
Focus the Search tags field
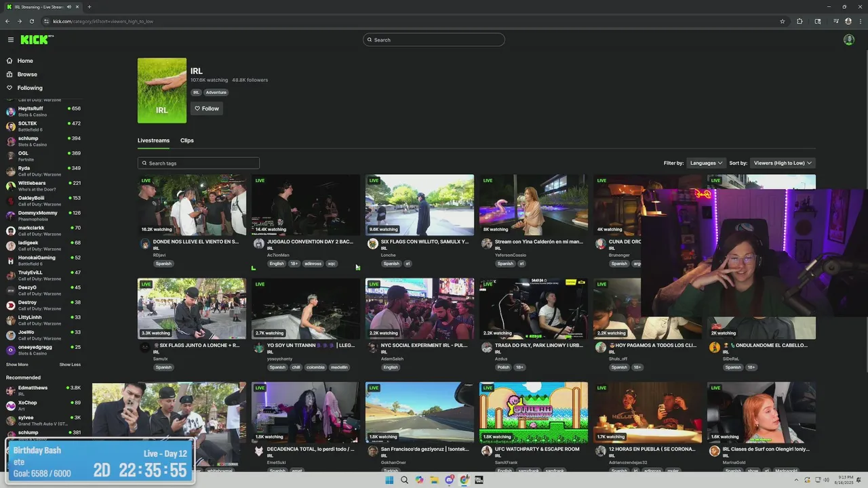point(199,163)
